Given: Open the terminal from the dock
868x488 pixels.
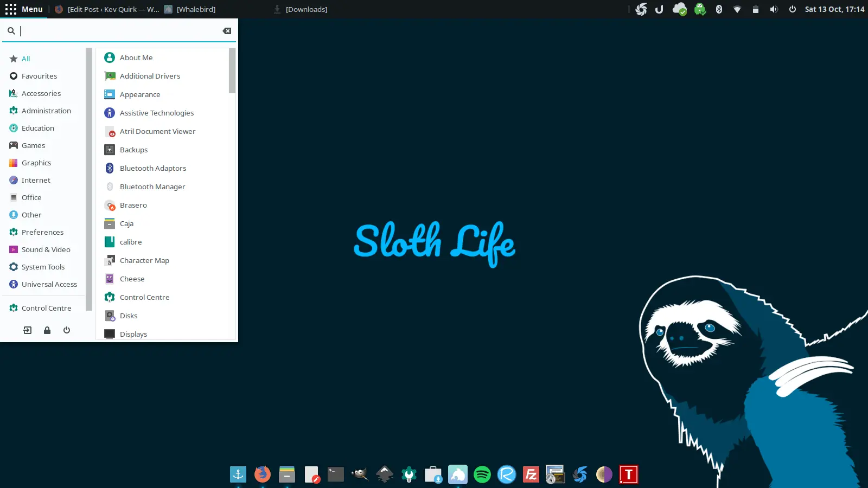Looking at the screenshot, I should 335,473.
